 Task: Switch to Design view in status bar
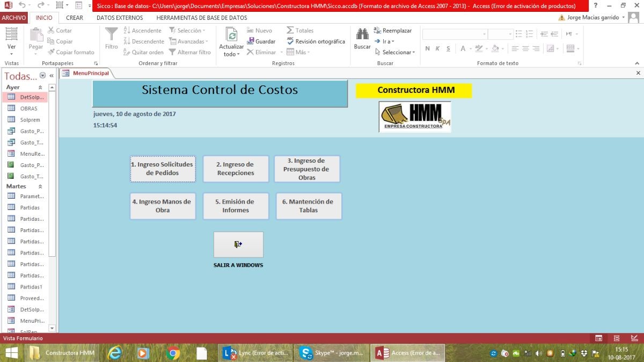[x=634, y=338]
